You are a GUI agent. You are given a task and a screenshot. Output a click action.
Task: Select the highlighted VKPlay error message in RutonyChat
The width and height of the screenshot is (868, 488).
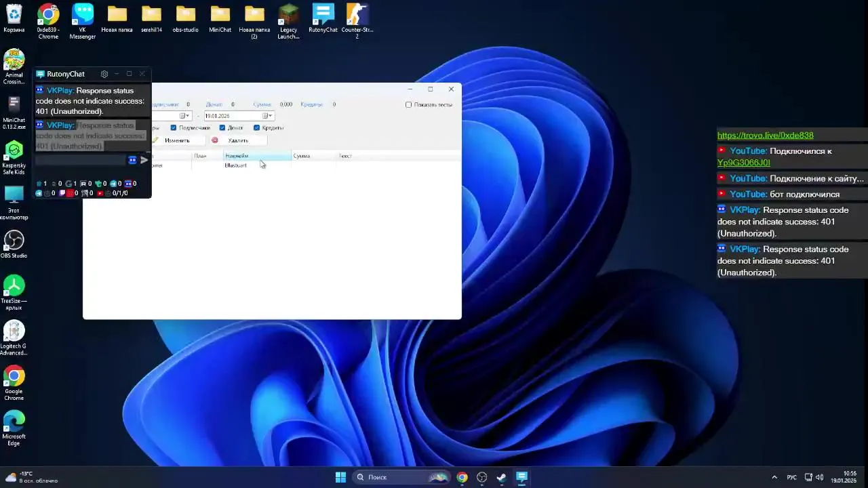coord(92,136)
